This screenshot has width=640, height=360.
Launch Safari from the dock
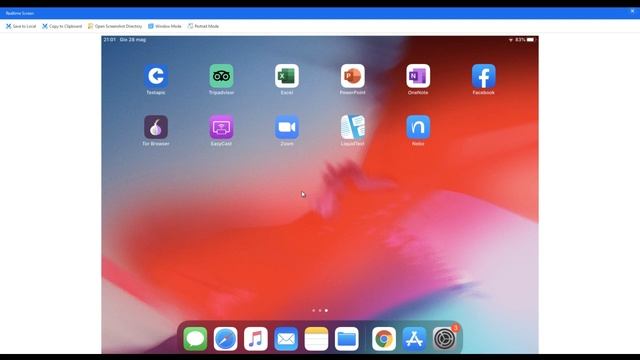tap(225, 339)
